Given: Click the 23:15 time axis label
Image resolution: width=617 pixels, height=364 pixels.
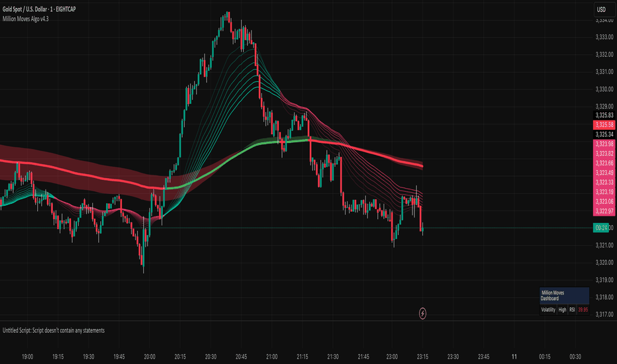Looking at the screenshot, I should (422, 357).
